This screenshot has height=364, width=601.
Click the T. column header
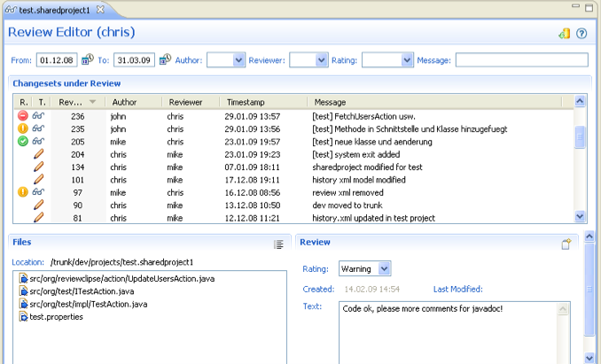(x=42, y=102)
